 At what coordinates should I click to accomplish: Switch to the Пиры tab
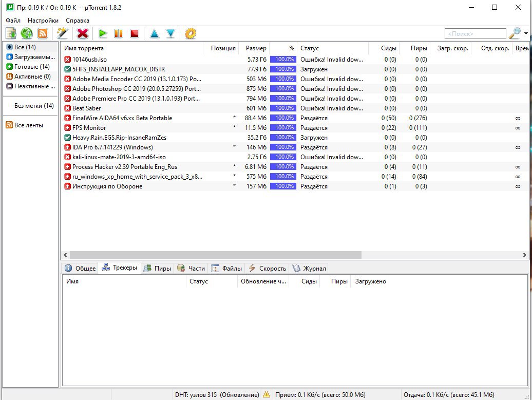click(x=158, y=269)
